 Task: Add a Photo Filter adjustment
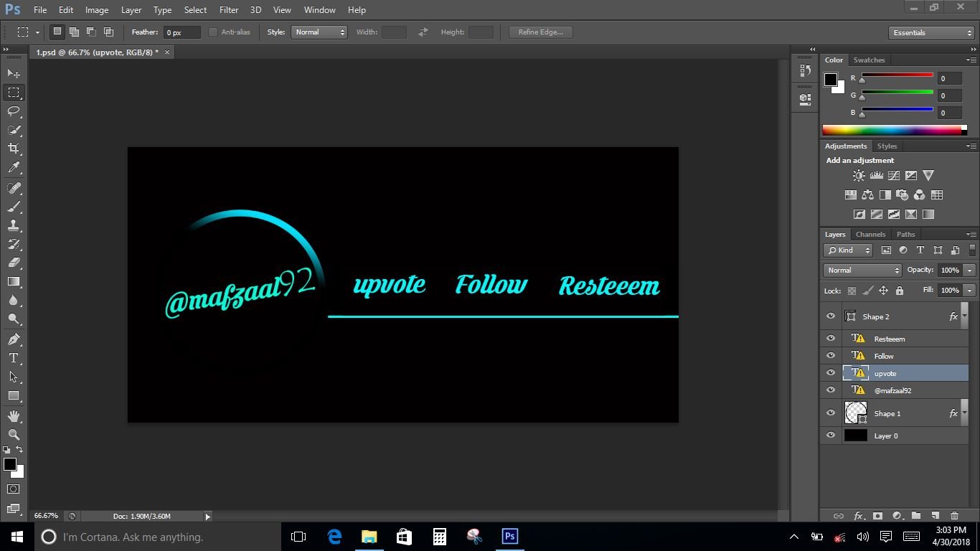[x=903, y=194]
